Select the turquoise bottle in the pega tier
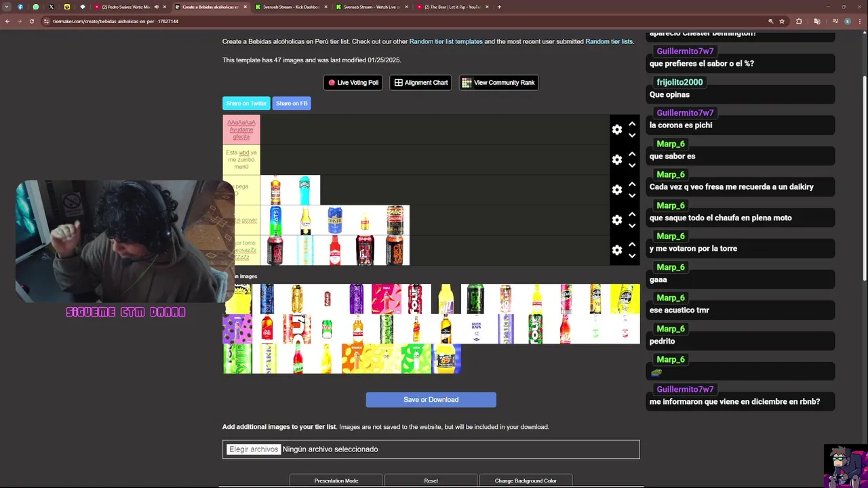Image resolution: width=868 pixels, height=488 pixels. click(x=304, y=190)
